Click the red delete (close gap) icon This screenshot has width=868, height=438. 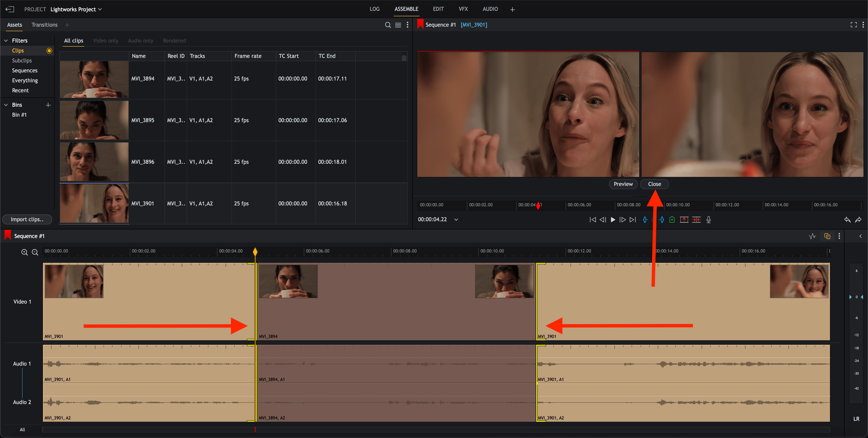click(696, 220)
